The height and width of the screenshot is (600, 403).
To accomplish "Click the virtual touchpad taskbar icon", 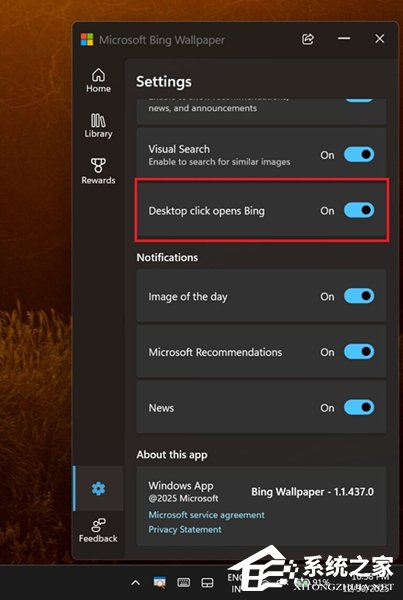I will [x=207, y=583].
